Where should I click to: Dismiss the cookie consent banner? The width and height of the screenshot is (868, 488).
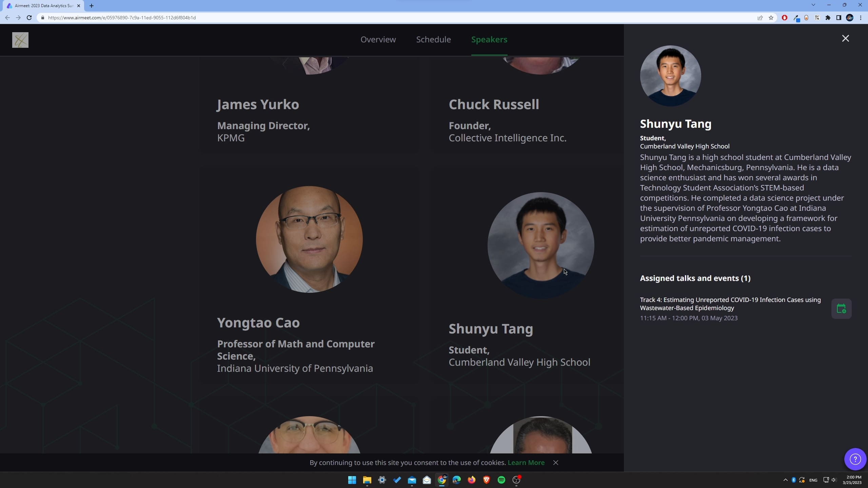(x=555, y=463)
